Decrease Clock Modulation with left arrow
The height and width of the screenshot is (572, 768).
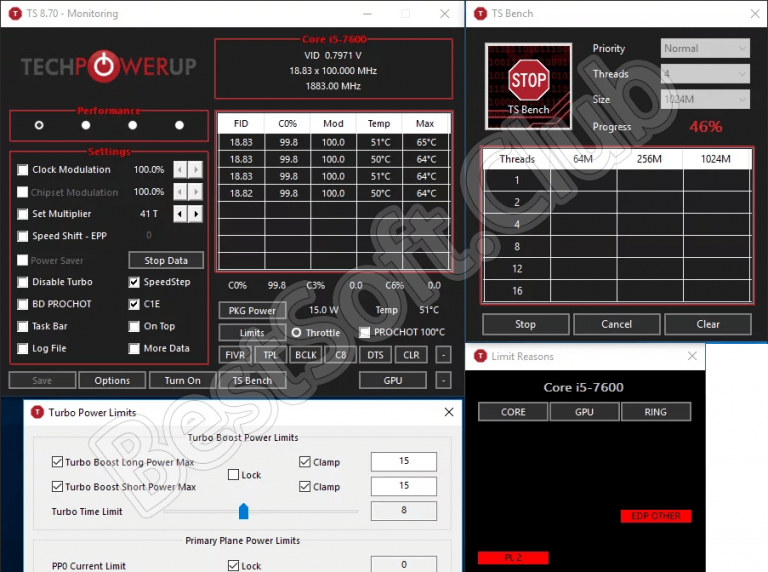coord(180,169)
